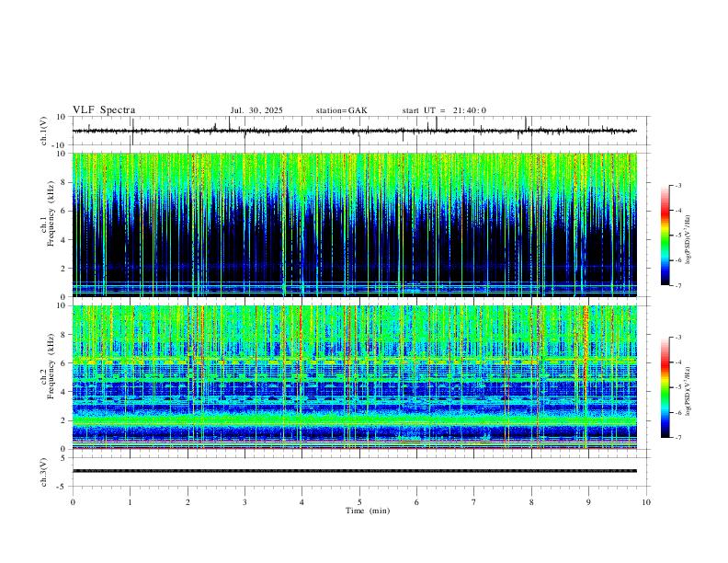
Task: Click the '-10' tick on ch.1(V) axis
Action: click(x=61, y=145)
